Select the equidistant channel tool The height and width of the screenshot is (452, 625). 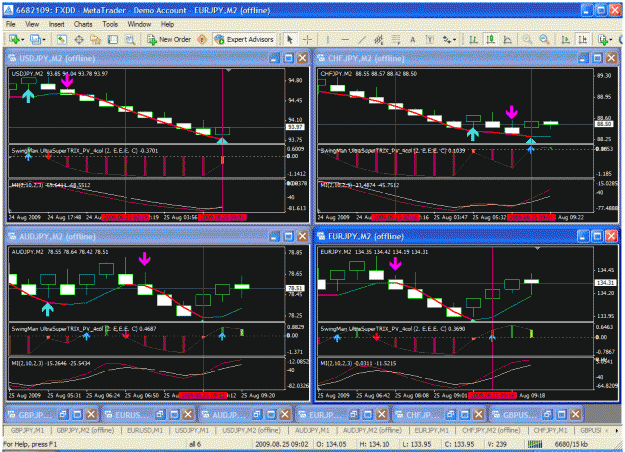(379, 39)
